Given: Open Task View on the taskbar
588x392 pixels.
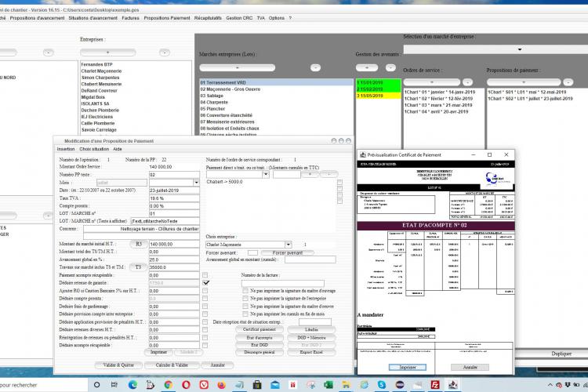Looking at the screenshot, I should click(x=114, y=384).
